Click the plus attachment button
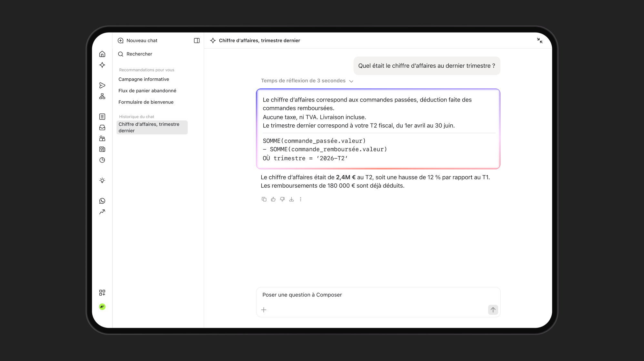Screen dimensions: 644x361 coord(264,310)
